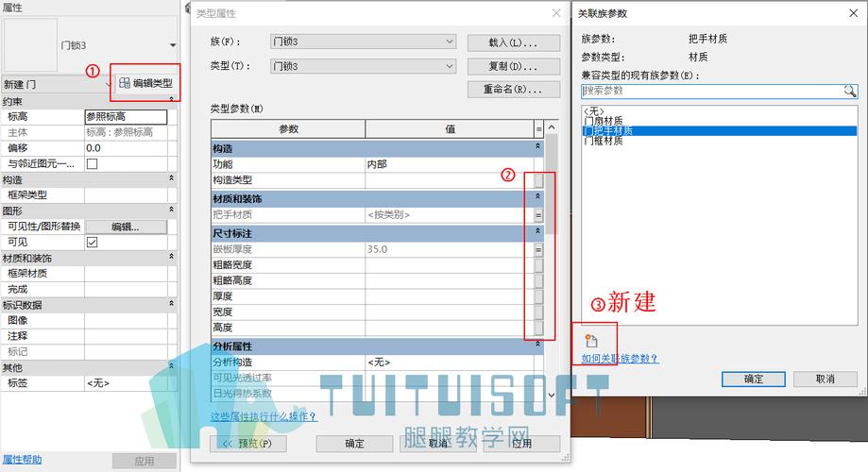Collapse the 标识数据 section in Properties panel
The image size is (868, 472).
[172, 303]
